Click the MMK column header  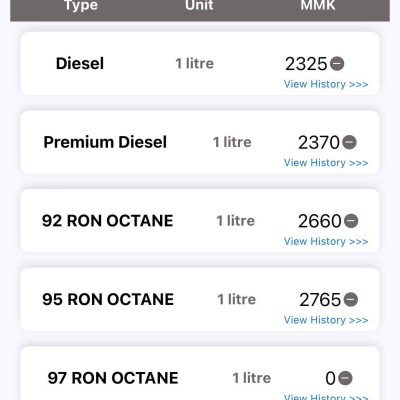[x=318, y=5]
